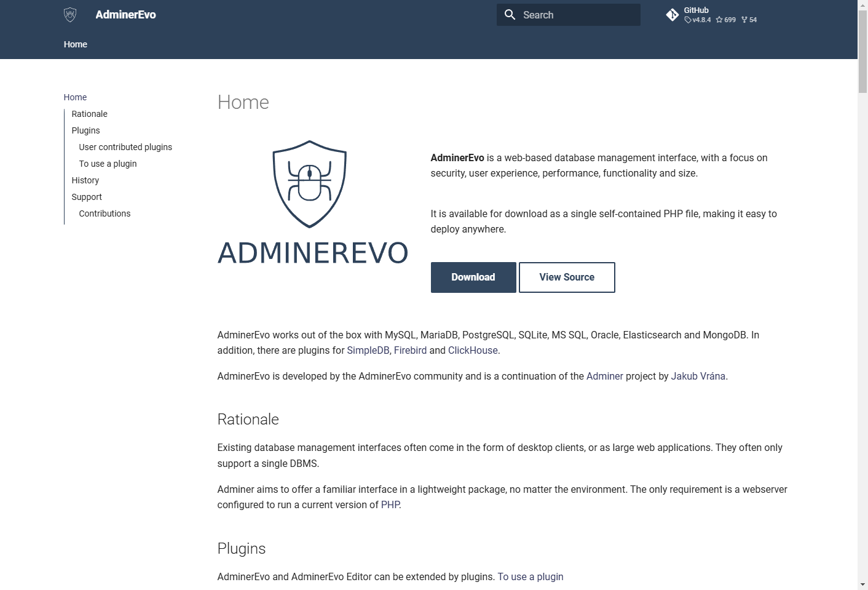Image resolution: width=868 pixels, height=590 pixels.
Task: Open the ClickHouse plugin link
Action: 473,350
